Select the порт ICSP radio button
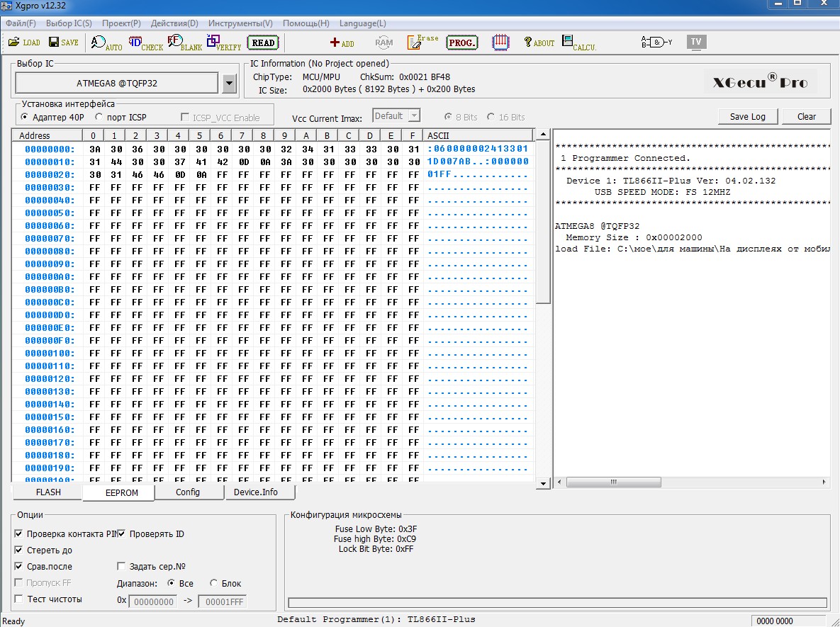840x627 pixels. (x=99, y=118)
